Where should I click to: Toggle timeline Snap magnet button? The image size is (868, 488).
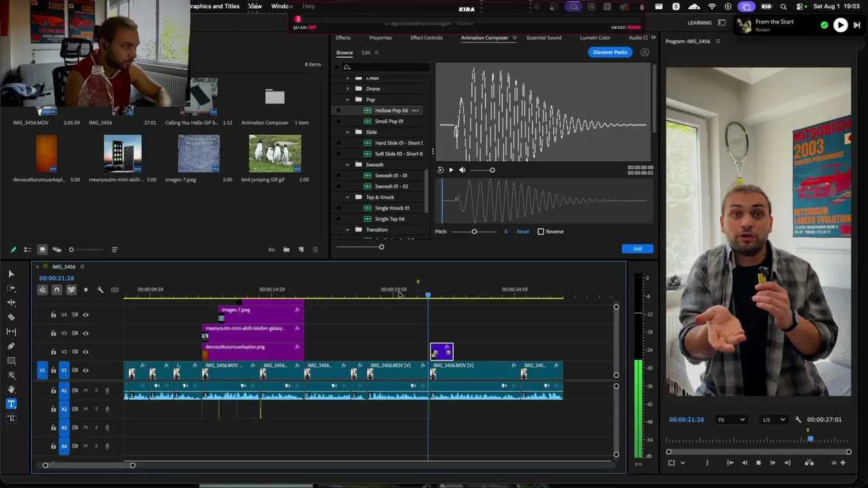pyautogui.click(x=57, y=290)
